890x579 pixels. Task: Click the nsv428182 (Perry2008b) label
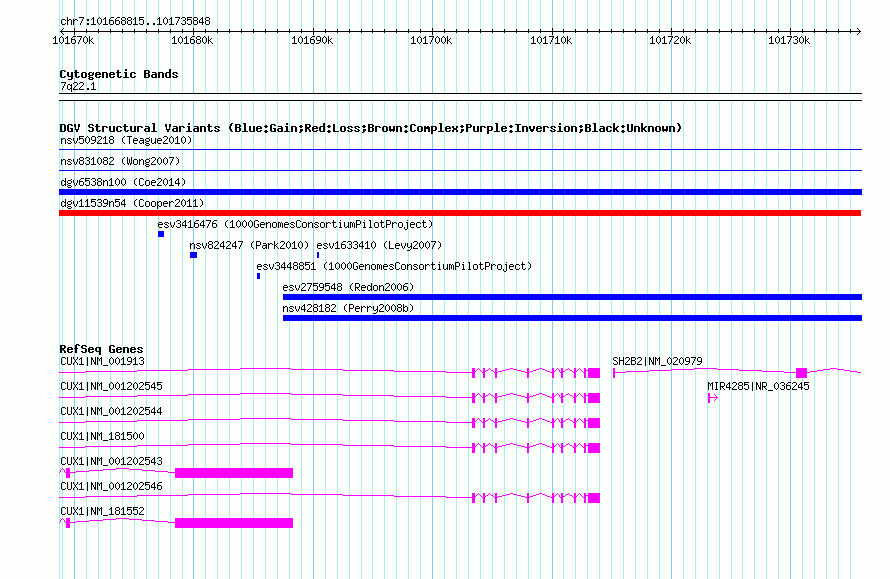(x=349, y=308)
